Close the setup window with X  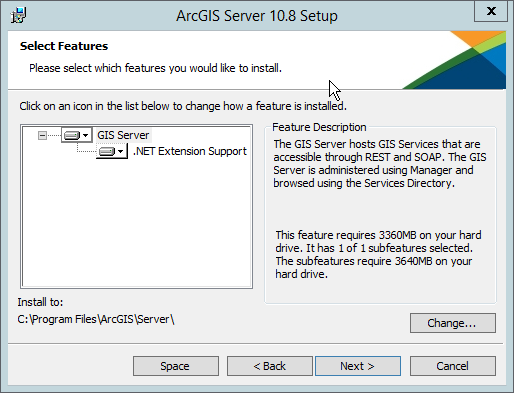coord(491,11)
